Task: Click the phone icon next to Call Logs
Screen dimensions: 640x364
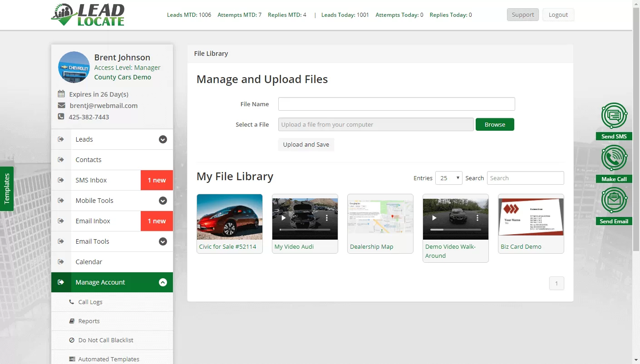Action: point(72,302)
